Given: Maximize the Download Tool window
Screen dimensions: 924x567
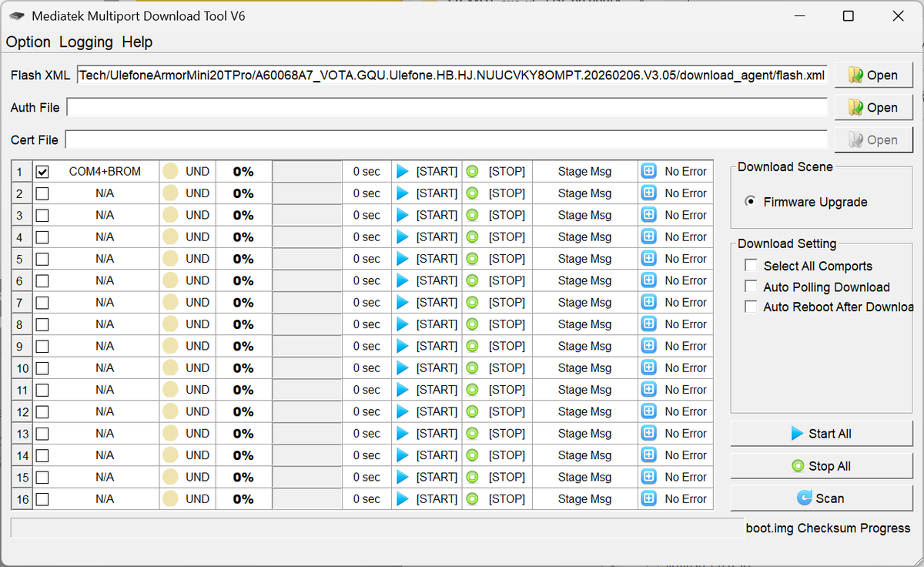Looking at the screenshot, I should tap(848, 15).
